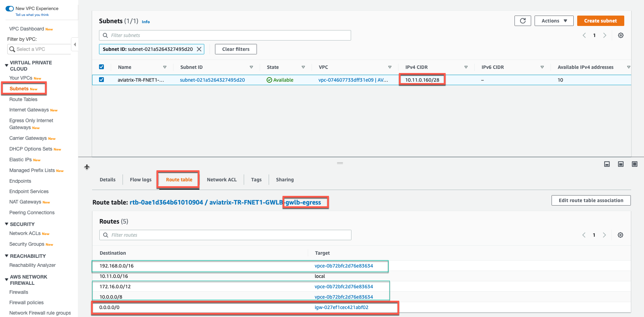644x317 pixels.
Task: Toggle the select-all subnets header checkbox
Action: pyautogui.click(x=101, y=67)
